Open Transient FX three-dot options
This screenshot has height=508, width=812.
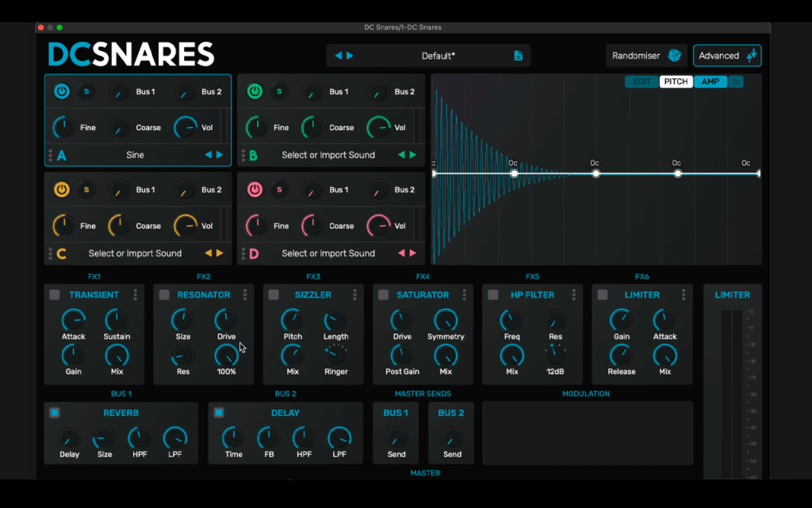coord(135,295)
